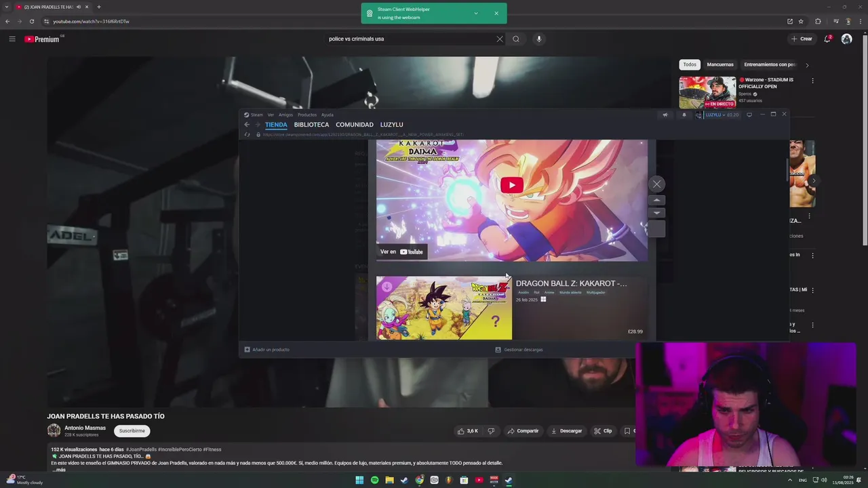The image size is (868, 488).
Task: Open Antonio Masmas channel link
Action: tap(85, 428)
